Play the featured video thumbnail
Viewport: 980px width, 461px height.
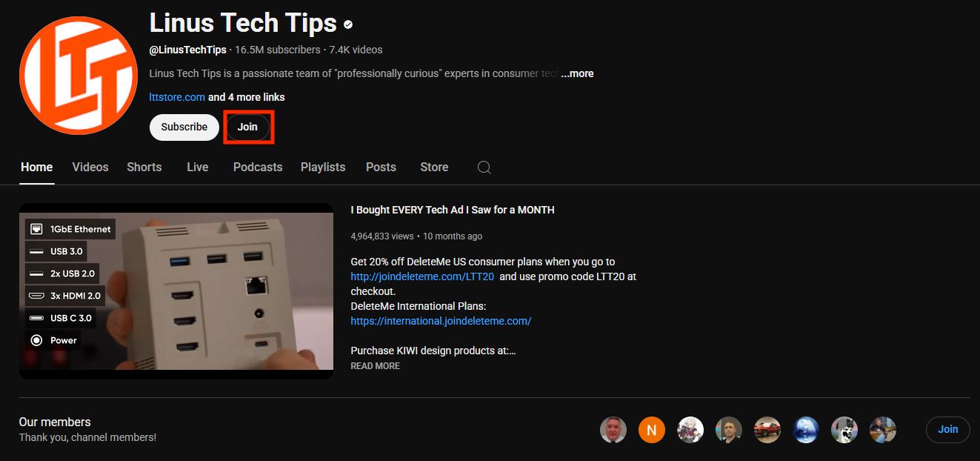176,291
